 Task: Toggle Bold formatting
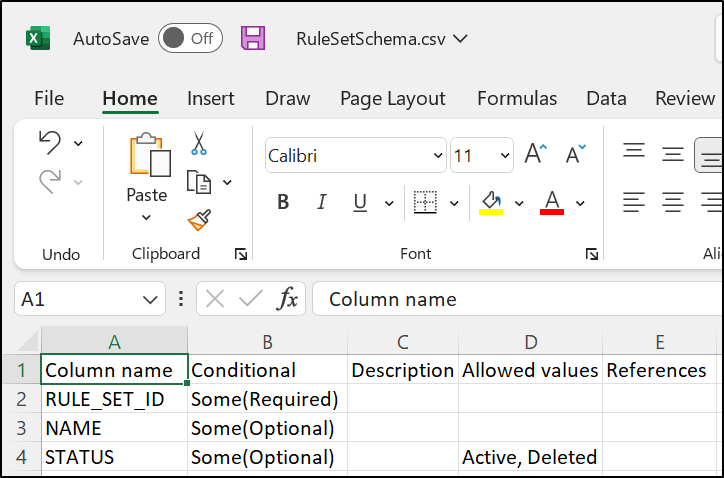(283, 203)
